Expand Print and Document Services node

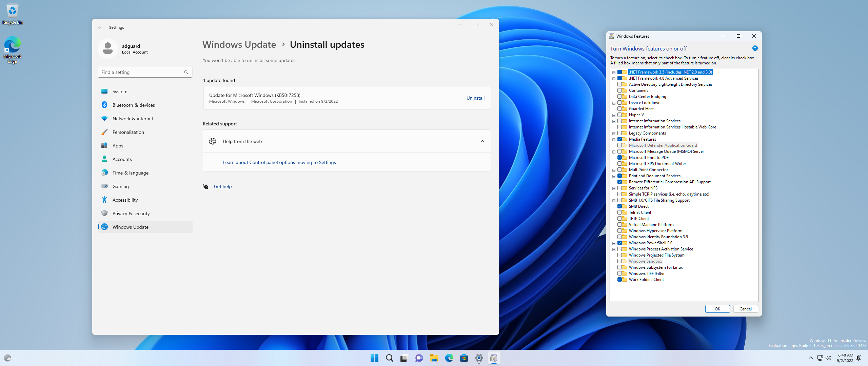pyautogui.click(x=614, y=176)
